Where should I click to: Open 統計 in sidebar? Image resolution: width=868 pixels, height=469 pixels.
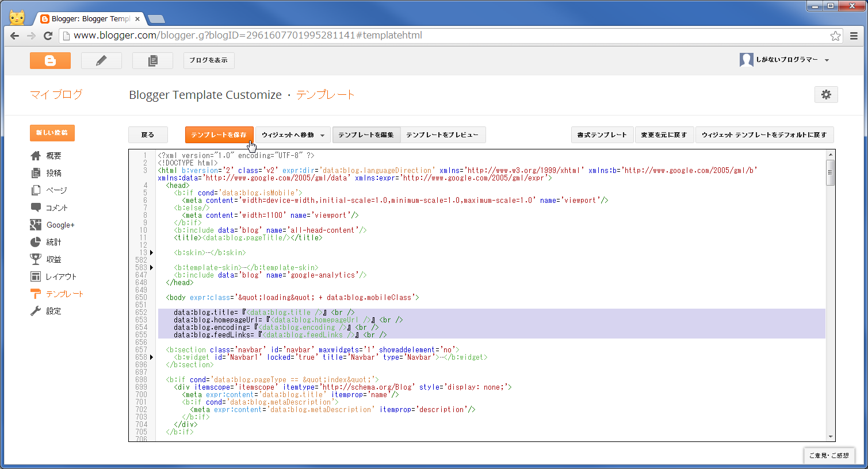coord(53,242)
